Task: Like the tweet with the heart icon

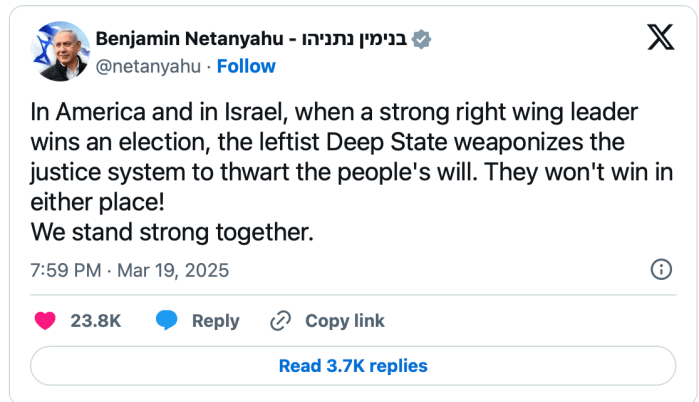Action: click(x=45, y=321)
